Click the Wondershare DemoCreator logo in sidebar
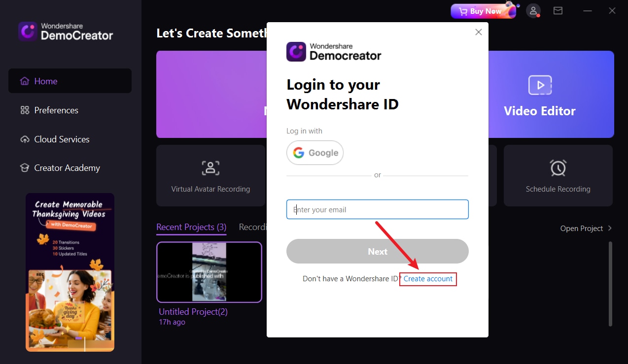628x364 pixels. (66, 31)
